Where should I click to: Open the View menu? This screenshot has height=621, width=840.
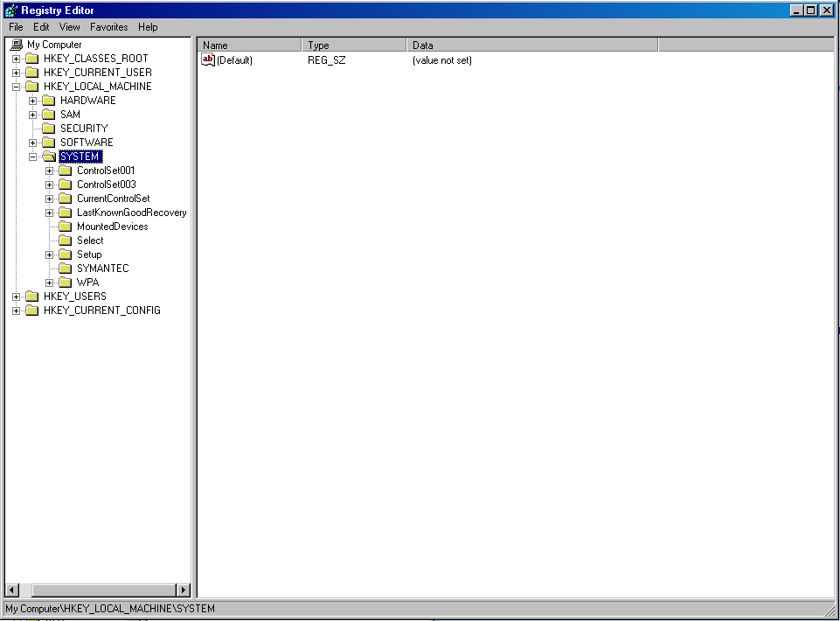tap(70, 27)
